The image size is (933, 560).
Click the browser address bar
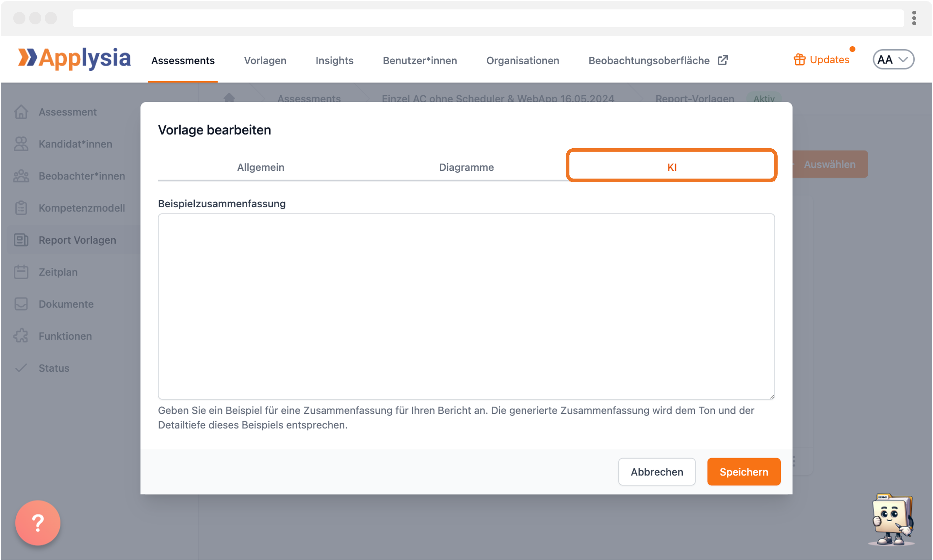[x=488, y=18]
